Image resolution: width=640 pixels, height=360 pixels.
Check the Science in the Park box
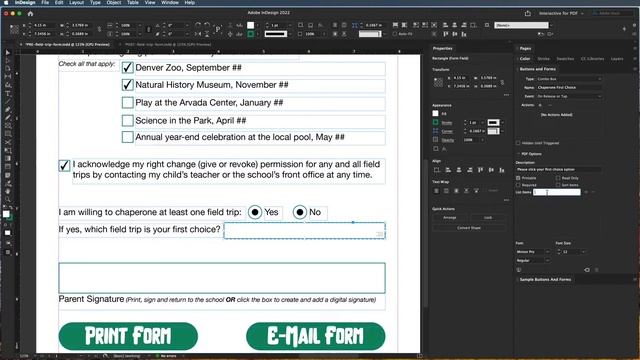pyautogui.click(x=127, y=120)
